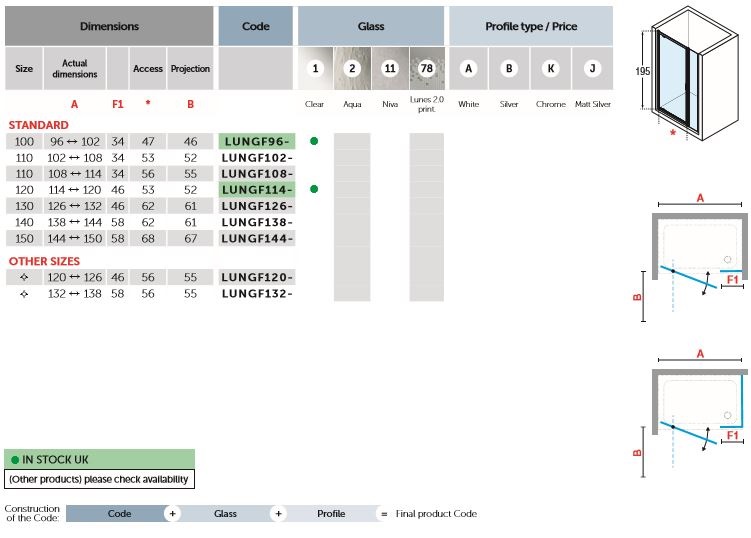This screenshot has width=751, height=538.
Task: Click the Dimensions header
Action: (109, 26)
